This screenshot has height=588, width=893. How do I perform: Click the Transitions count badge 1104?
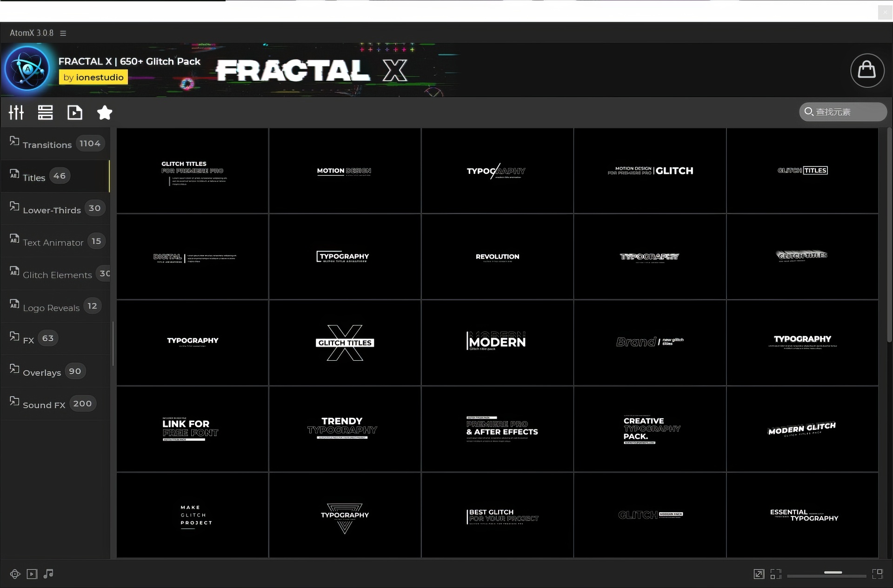point(90,144)
